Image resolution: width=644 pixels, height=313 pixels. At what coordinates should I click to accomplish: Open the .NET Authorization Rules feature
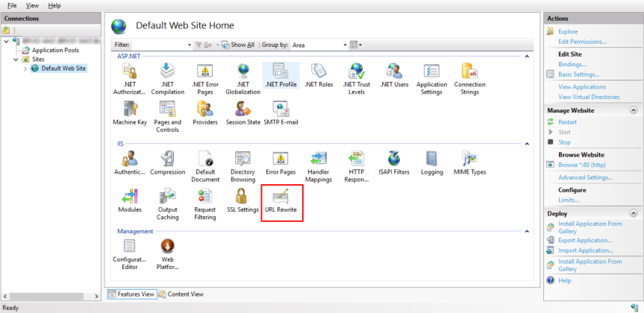(130, 79)
